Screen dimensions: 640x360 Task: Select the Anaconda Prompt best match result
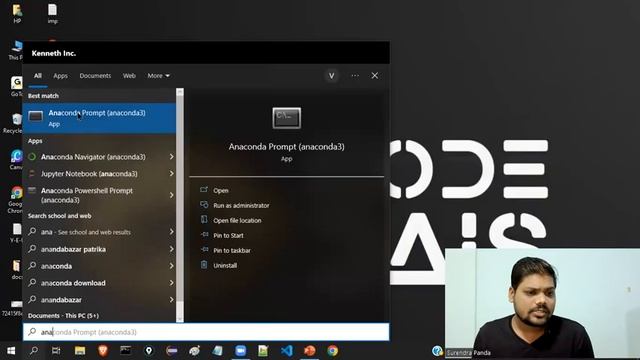[99, 118]
